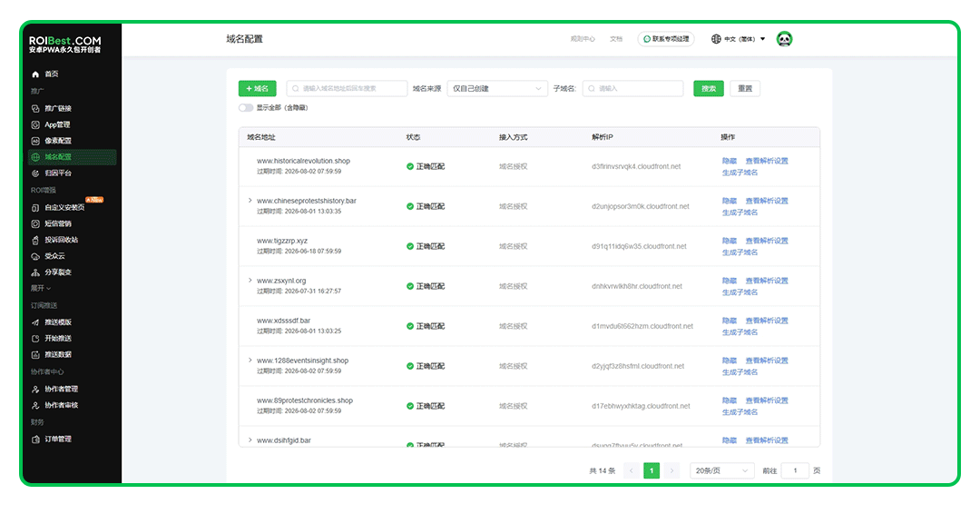Click 隐藏 for www.1288eventsinsight.shop
The width and height of the screenshot is (980, 514).
coord(730,361)
